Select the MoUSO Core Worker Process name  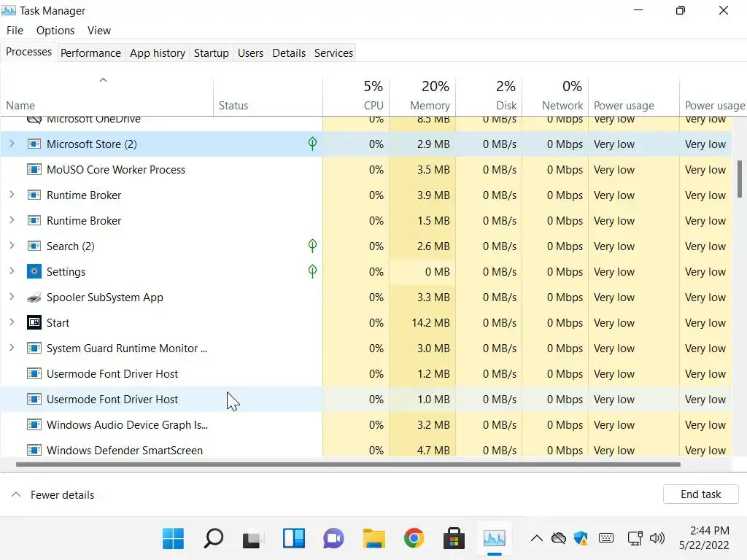click(x=116, y=169)
